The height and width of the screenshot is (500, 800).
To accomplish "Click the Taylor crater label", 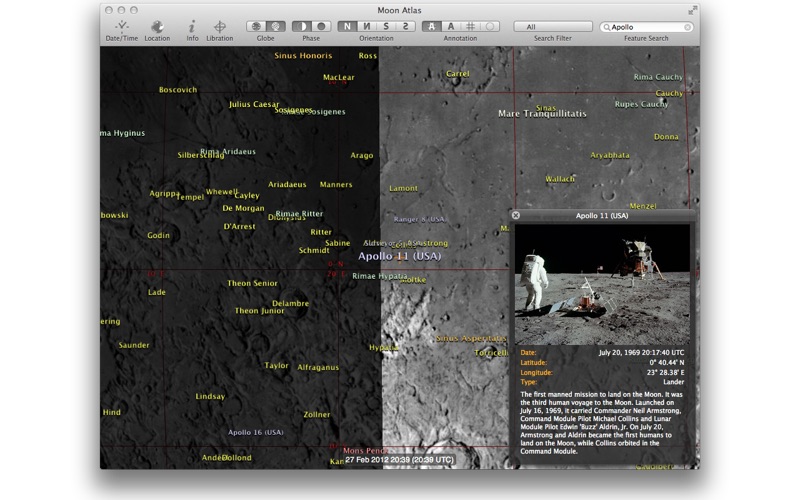I will [277, 365].
